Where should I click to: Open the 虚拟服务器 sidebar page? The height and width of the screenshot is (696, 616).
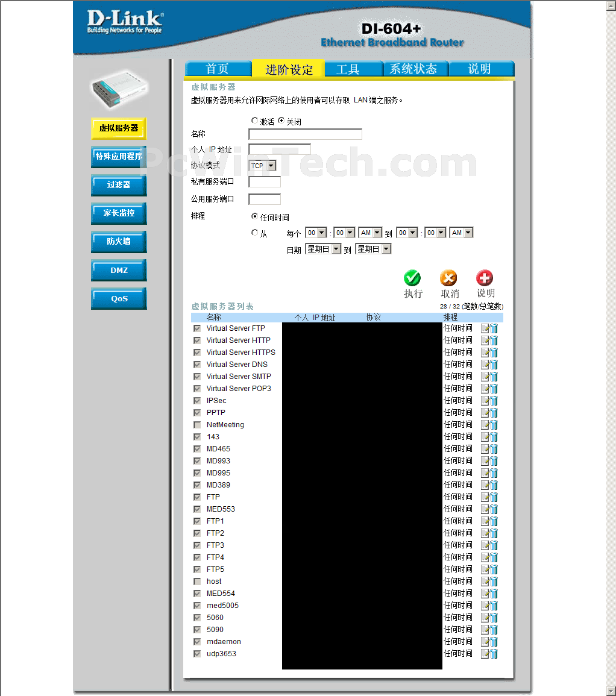[119, 128]
